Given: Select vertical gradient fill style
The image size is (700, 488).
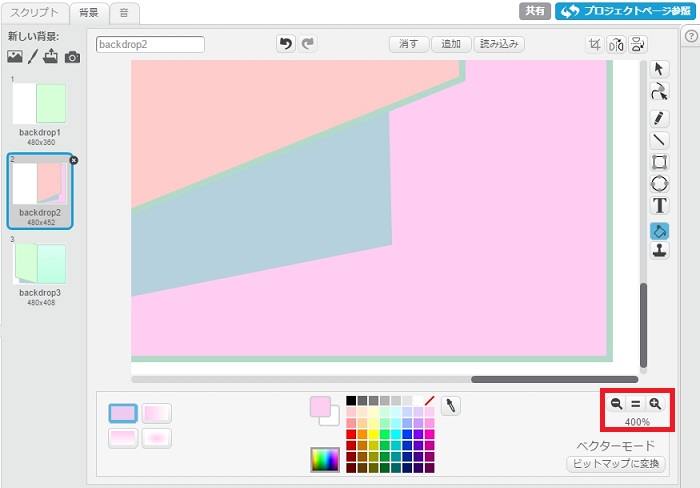Looking at the screenshot, I should point(123,438).
